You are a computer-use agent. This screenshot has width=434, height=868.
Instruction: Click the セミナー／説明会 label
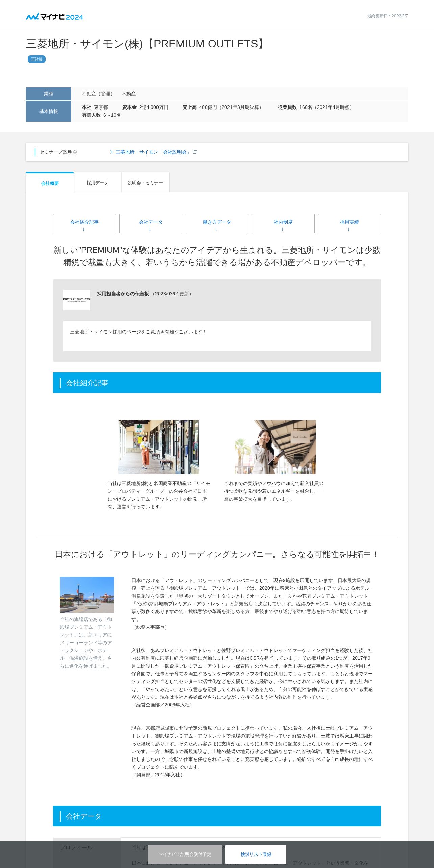[58, 152]
